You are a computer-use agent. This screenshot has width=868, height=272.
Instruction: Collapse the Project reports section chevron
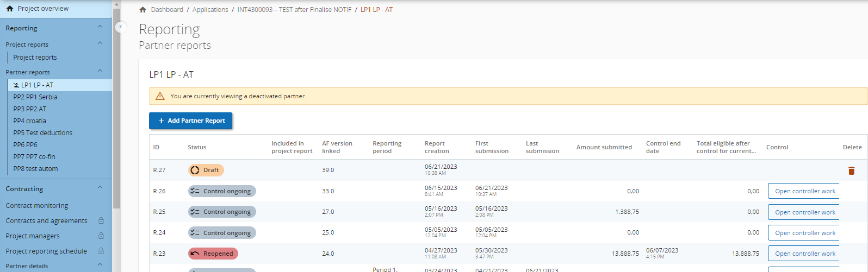pyautogui.click(x=100, y=43)
